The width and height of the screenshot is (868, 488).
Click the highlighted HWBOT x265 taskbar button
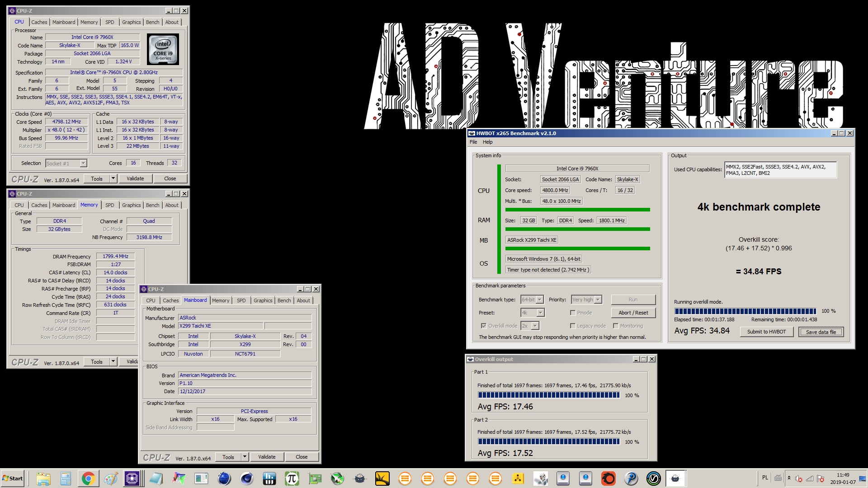tap(675, 479)
